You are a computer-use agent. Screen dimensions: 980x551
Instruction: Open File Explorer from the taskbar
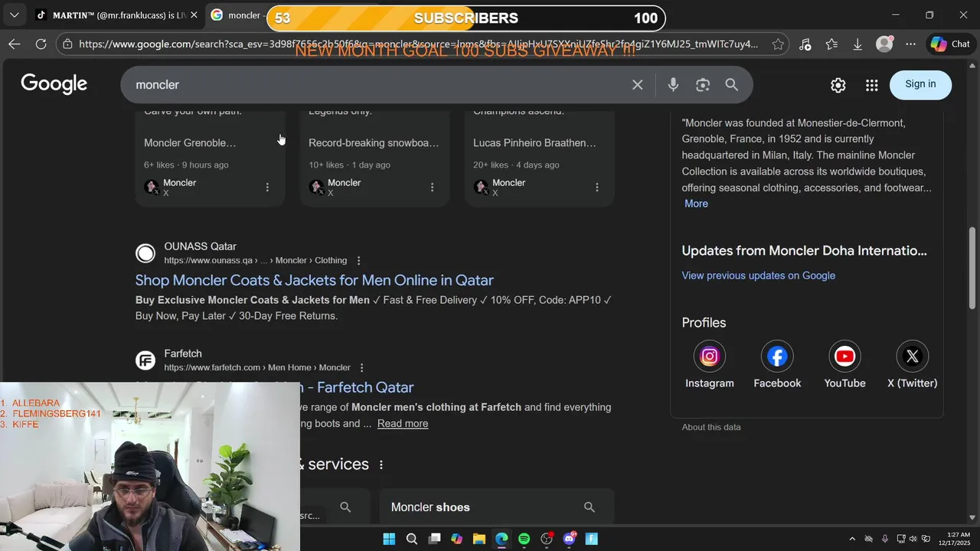(x=479, y=539)
